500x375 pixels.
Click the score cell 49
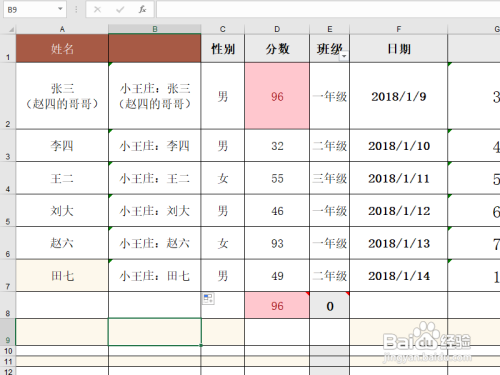[277, 276]
